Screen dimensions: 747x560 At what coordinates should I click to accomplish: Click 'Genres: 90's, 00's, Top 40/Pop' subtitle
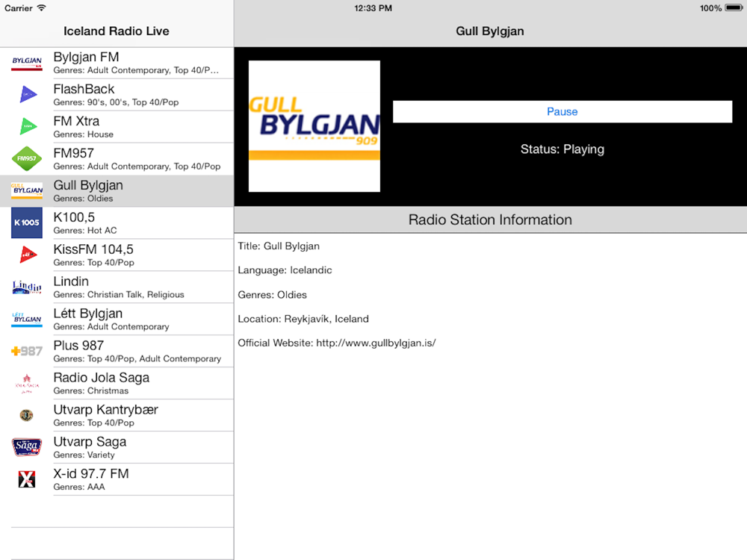116,102
